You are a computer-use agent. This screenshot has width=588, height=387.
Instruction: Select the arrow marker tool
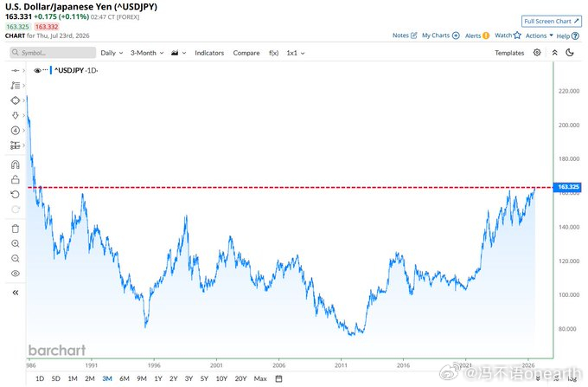(x=15, y=115)
